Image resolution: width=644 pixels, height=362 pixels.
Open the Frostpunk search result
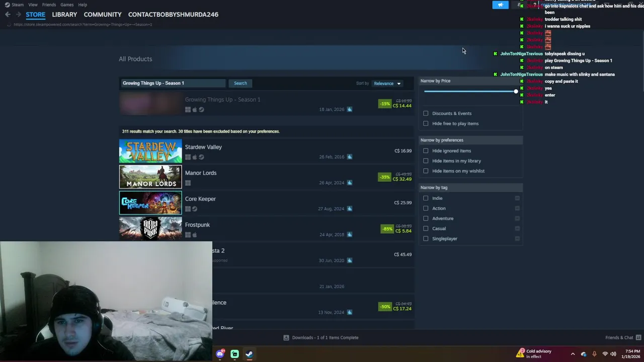pos(266,229)
